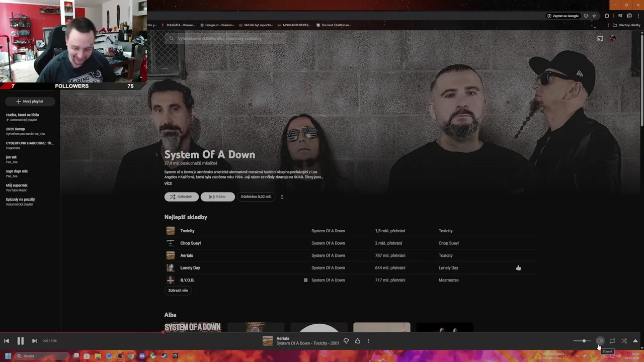The height and width of the screenshot is (362, 644).
Task: Expand artist description with VÍCE
Action: [x=168, y=184]
